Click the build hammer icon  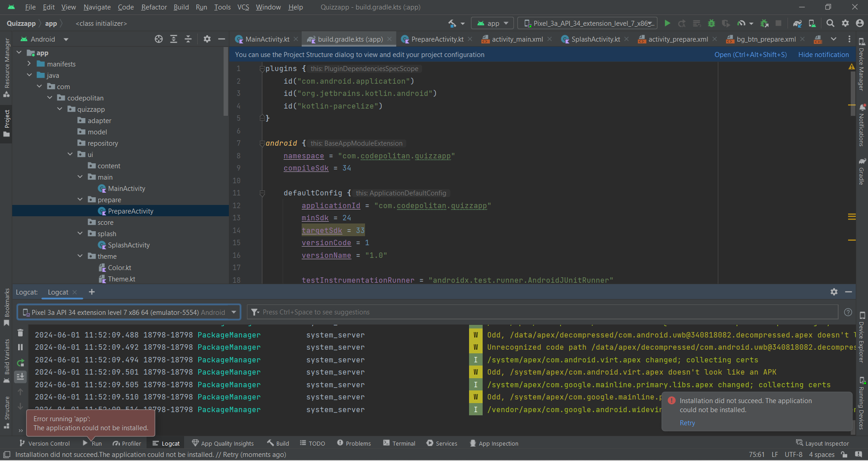(452, 23)
